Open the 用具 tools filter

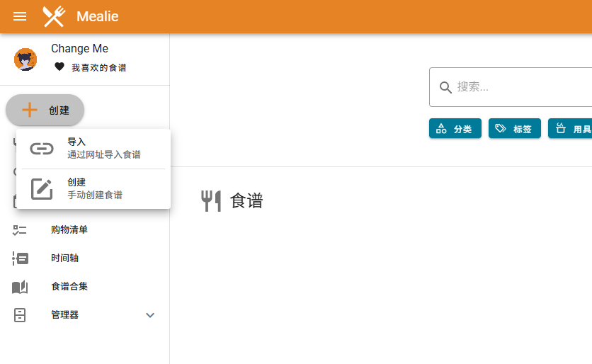tap(570, 128)
